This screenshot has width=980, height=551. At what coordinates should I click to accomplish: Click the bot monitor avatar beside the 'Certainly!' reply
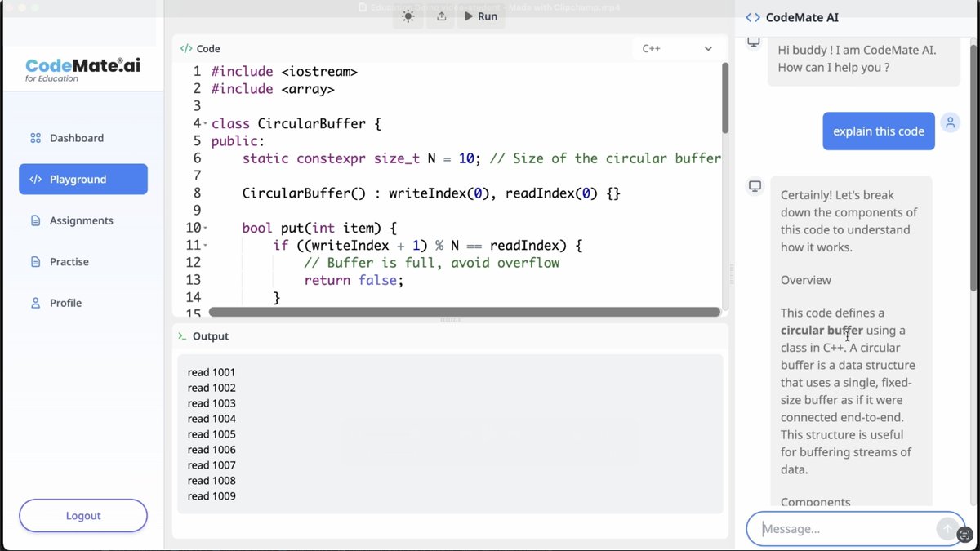(755, 186)
